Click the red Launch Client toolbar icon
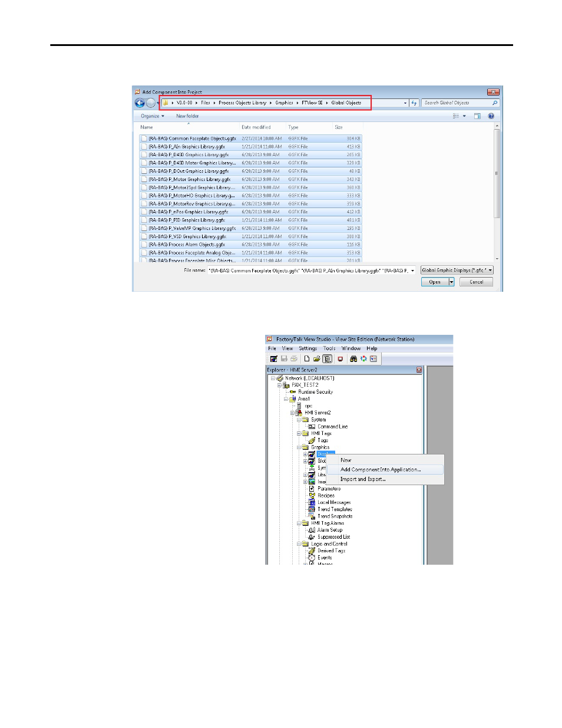562x728 pixels. (340, 359)
